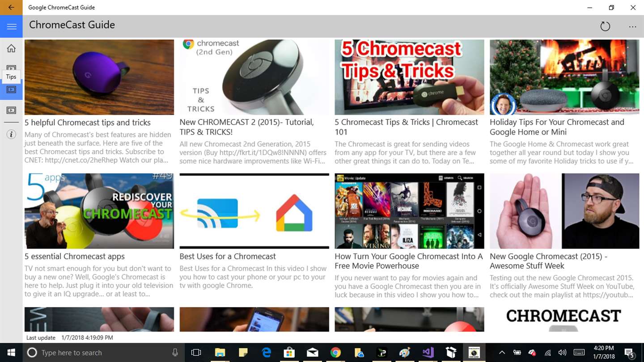Open title '5 helpful Chromecast tips and tricks'
This screenshot has height=362, width=644.
tap(88, 122)
